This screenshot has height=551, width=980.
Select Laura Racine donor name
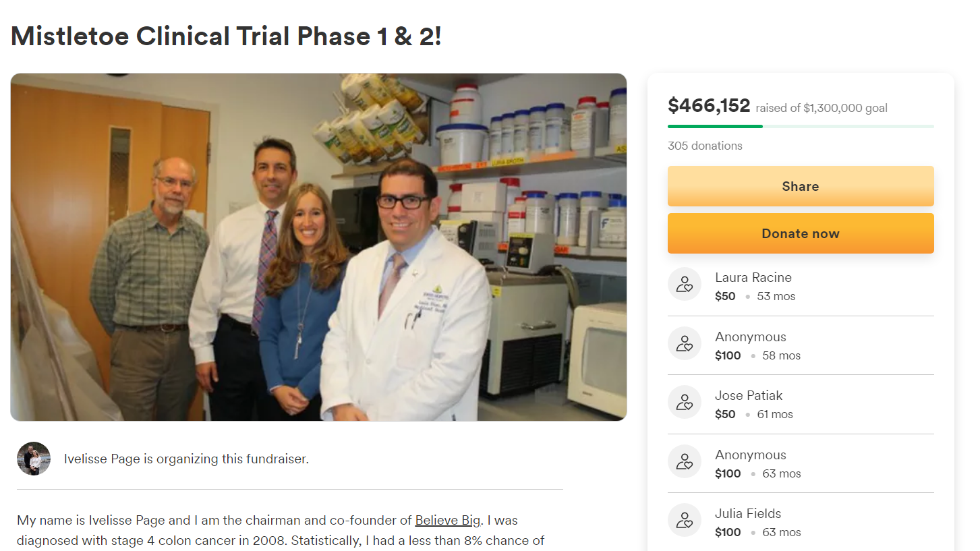(x=753, y=277)
